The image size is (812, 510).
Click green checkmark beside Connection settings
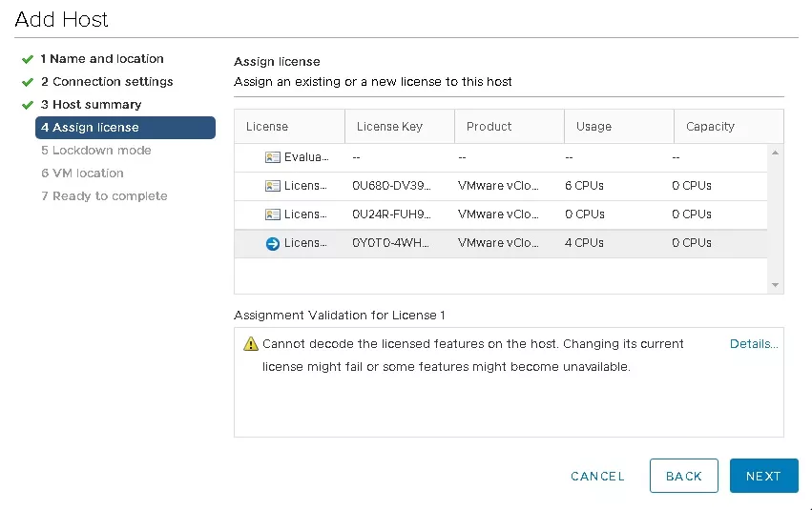click(x=28, y=82)
